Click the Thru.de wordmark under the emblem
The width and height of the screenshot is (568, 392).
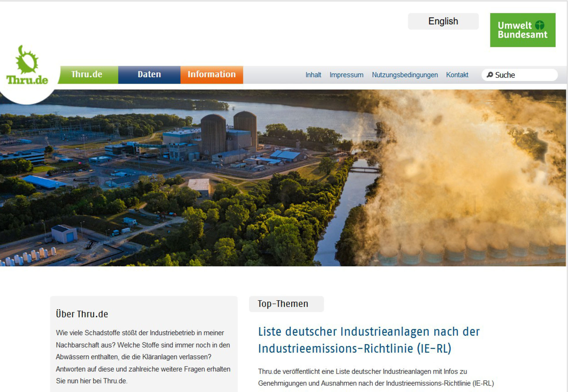coord(27,80)
